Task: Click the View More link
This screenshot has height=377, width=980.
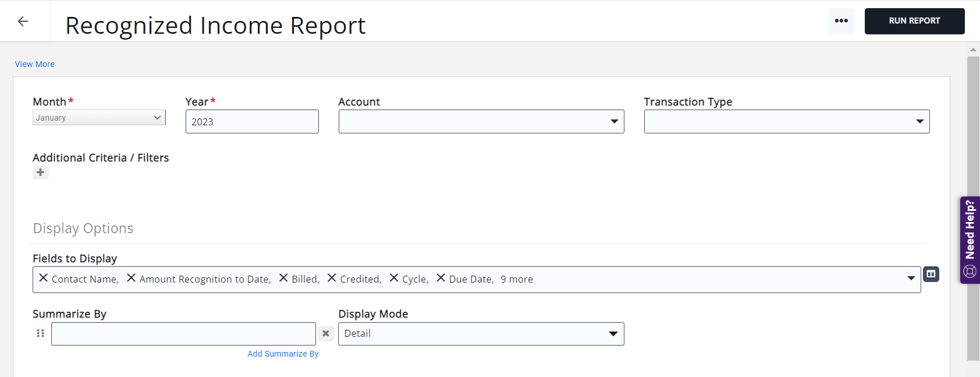Action: [35, 64]
